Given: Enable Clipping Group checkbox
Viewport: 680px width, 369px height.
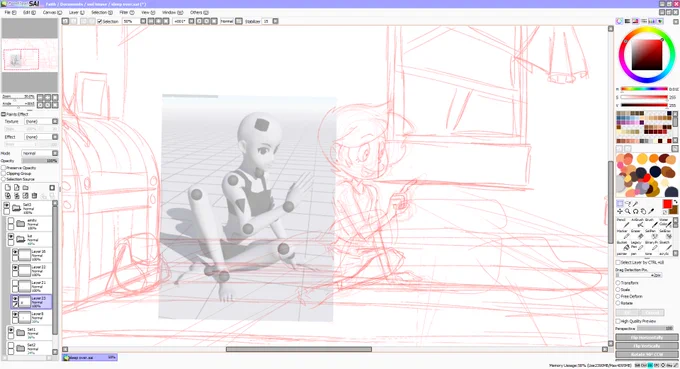Looking at the screenshot, I should tap(3, 173).
